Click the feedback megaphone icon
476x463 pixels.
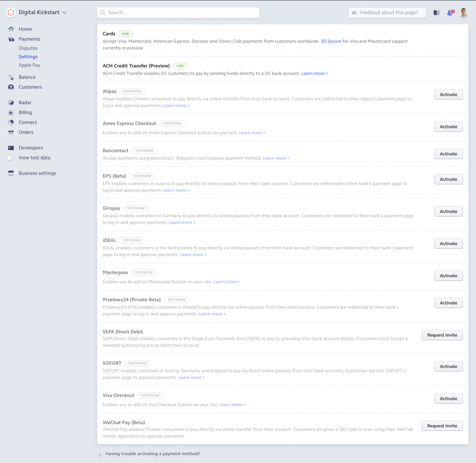pyautogui.click(x=354, y=13)
